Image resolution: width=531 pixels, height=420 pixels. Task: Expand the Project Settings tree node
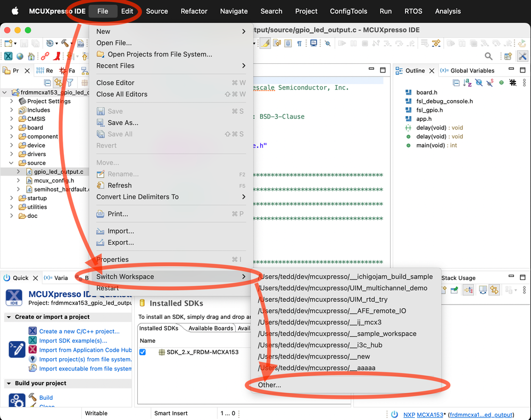tap(12, 101)
